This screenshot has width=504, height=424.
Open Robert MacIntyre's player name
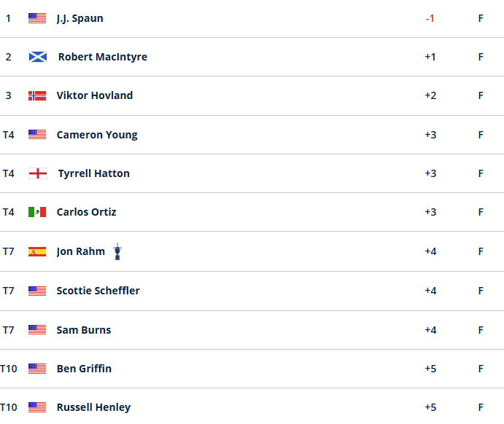(103, 57)
